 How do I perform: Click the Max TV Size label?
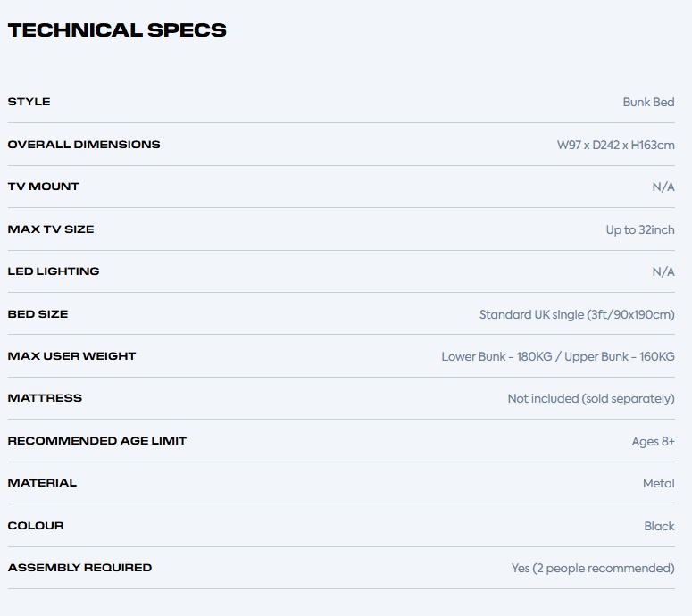(51, 229)
